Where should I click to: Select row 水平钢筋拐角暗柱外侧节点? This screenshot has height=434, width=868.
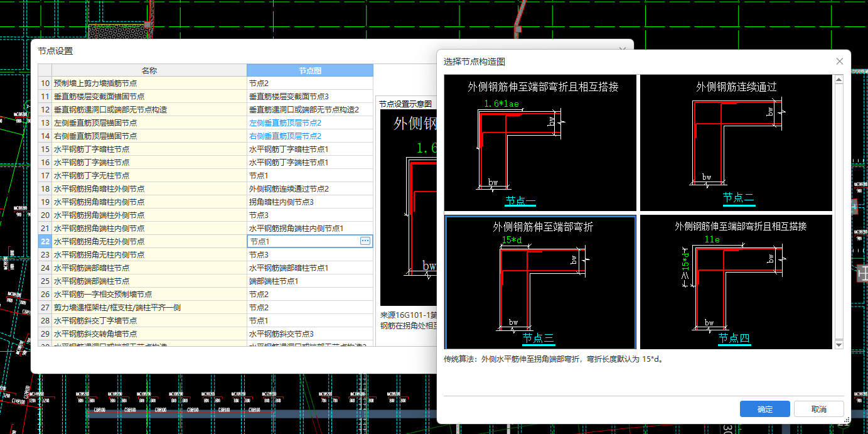(x=149, y=188)
